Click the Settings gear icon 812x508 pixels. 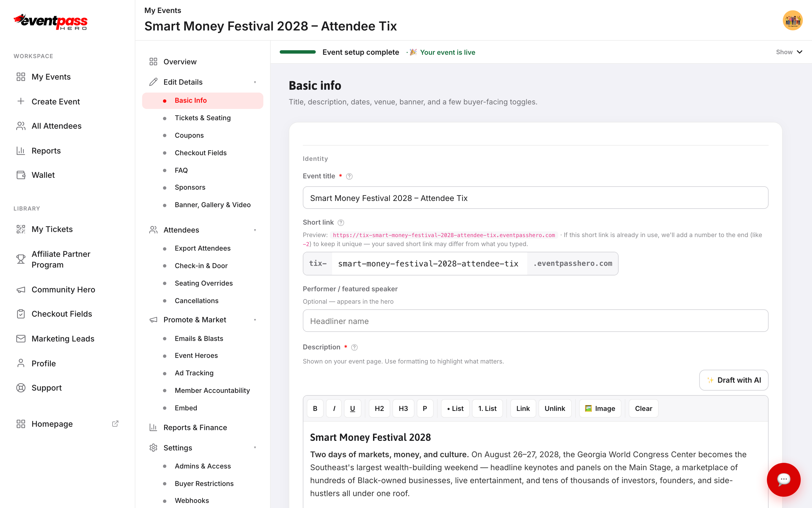pyautogui.click(x=153, y=448)
